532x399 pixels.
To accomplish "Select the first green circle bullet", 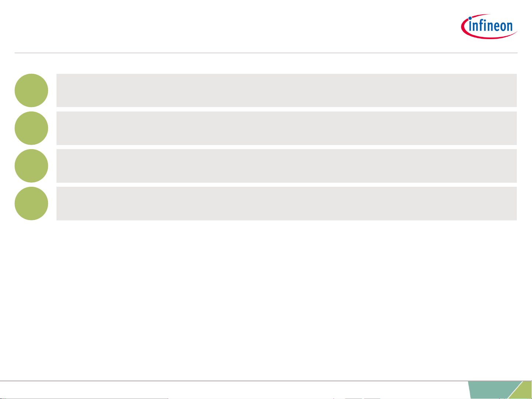I will 31,90.
